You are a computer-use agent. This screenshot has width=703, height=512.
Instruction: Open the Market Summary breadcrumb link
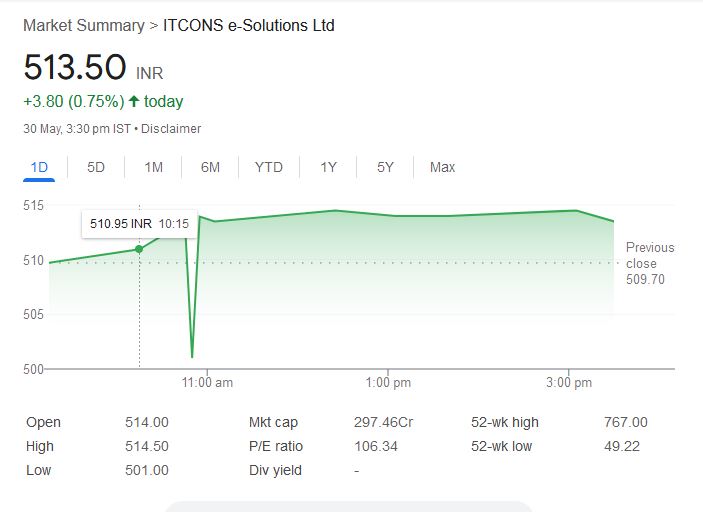tap(83, 25)
